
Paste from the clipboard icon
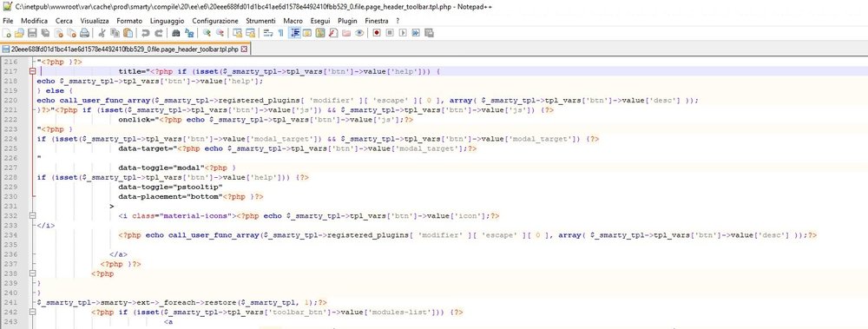128,33
